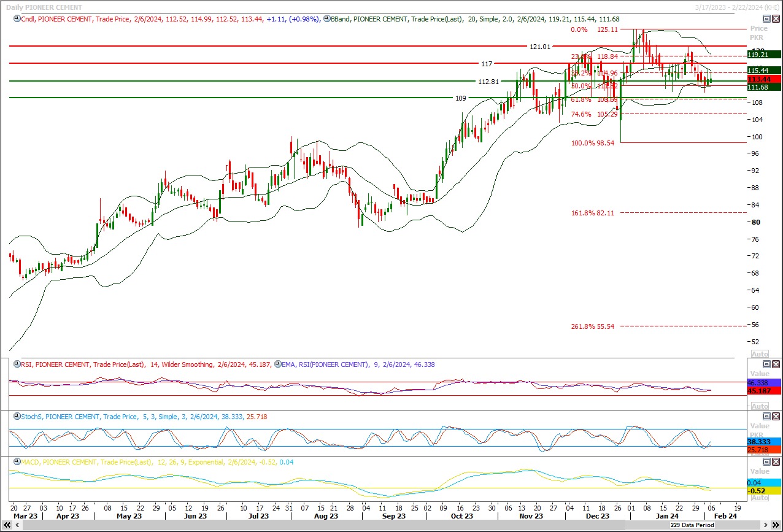Image resolution: width=783 pixels, height=532 pixels.
Task: Click the clock icon beside RSI legend
Action: 17,364
